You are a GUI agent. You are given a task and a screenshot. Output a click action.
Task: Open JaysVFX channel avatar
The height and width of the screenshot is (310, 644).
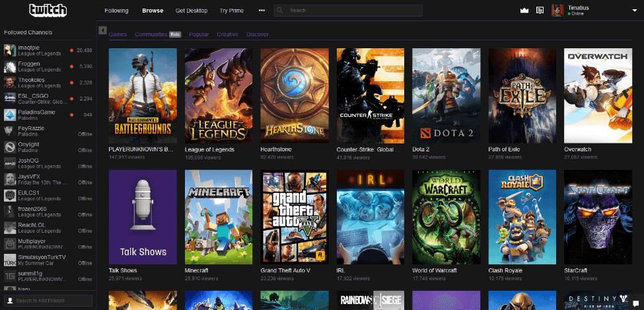(10, 179)
